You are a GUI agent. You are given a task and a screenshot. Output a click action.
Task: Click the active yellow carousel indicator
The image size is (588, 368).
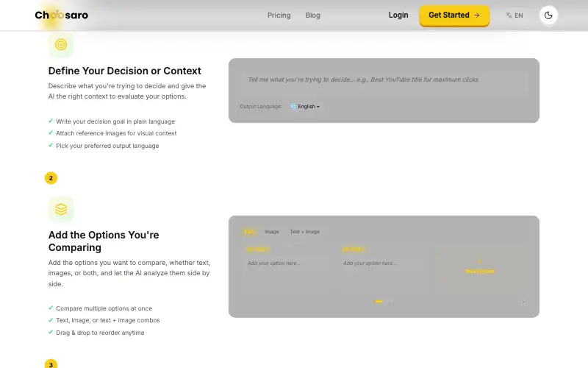[x=379, y=302]
